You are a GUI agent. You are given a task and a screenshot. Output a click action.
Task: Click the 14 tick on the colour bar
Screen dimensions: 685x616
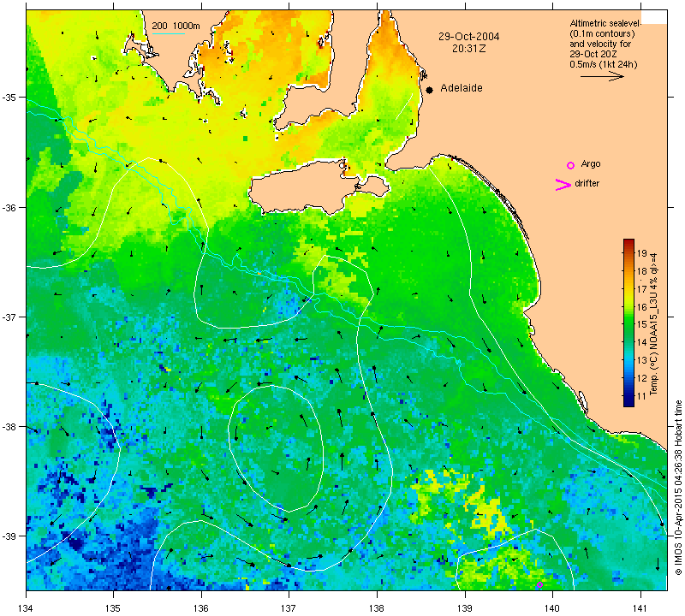(x=641, y=342)
